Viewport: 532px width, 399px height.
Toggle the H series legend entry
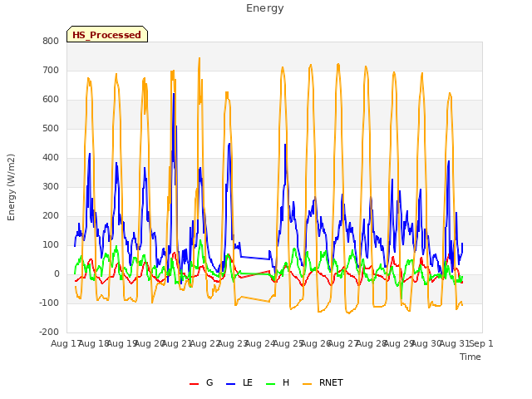278,383
